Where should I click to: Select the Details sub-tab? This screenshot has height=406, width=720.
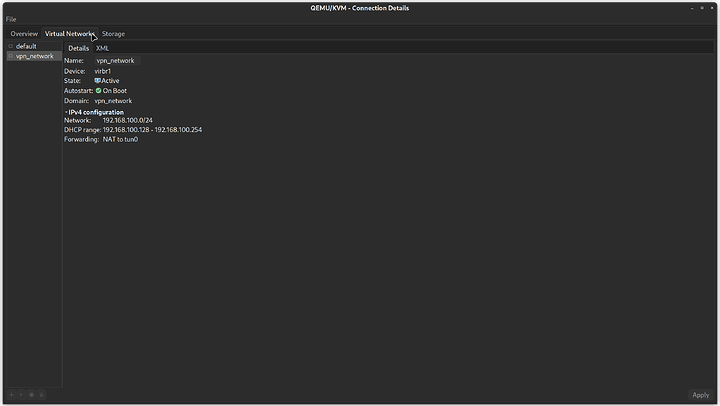(79, 48)
